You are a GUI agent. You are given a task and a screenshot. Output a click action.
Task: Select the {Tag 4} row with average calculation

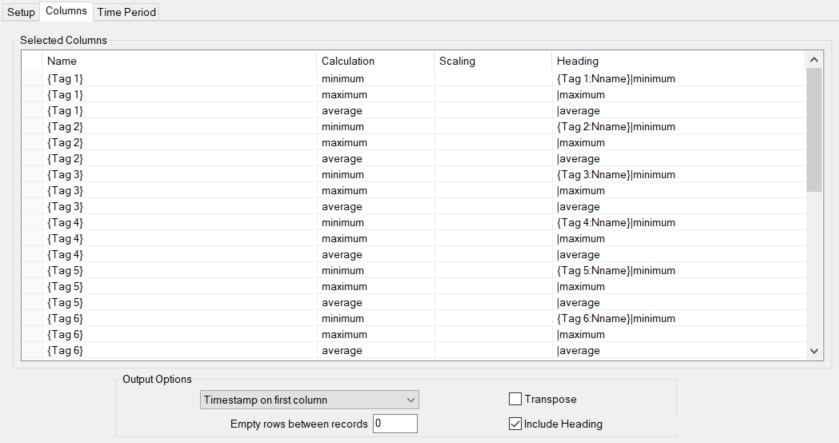point(414,255)
